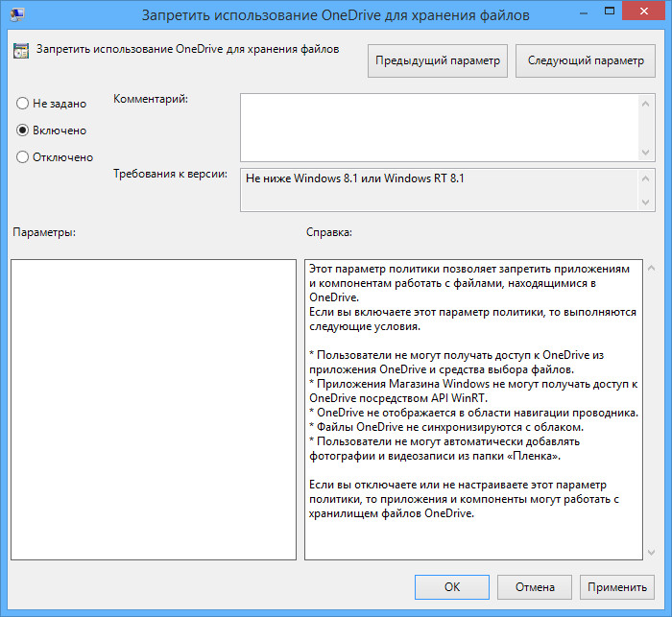The width and height of the screenshot is (672, 617).
Task: Confirm with the OK button
Action: coord(452,587)
